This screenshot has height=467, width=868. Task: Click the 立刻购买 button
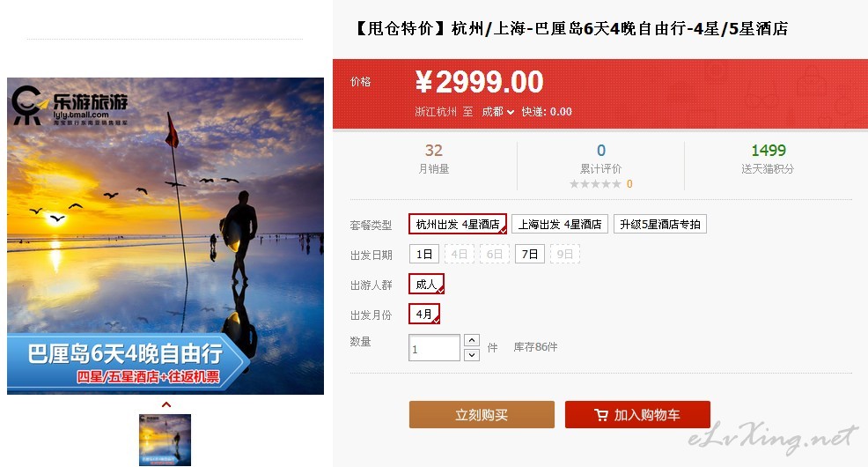482,415
